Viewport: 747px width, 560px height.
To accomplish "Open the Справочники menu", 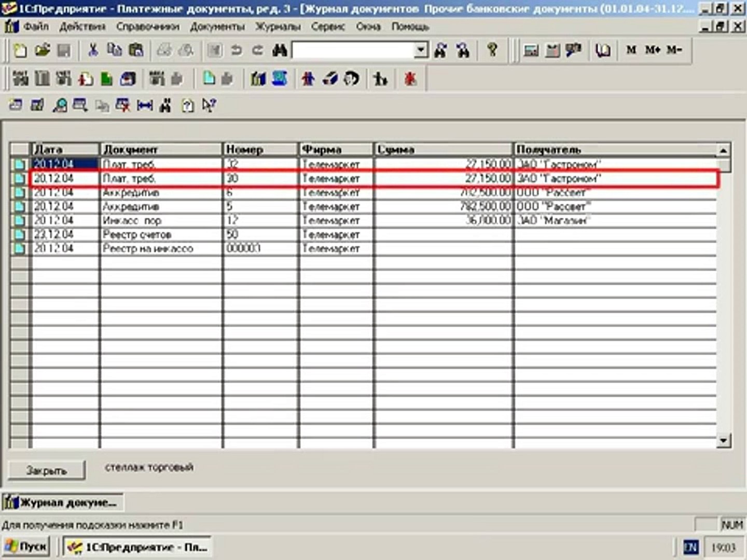I will [148, 26].
